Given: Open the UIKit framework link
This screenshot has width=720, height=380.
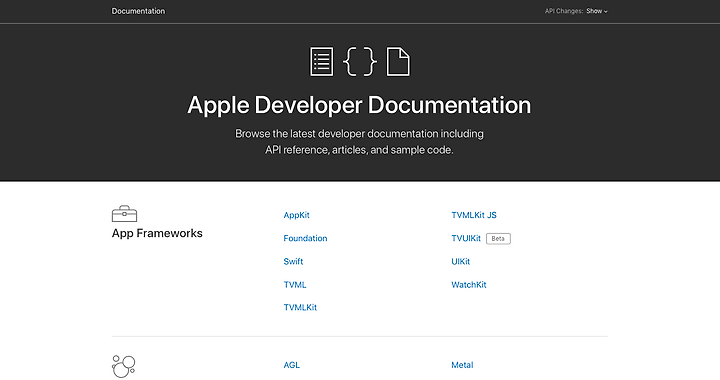Looking at the screenshot, I should point(461,262).
